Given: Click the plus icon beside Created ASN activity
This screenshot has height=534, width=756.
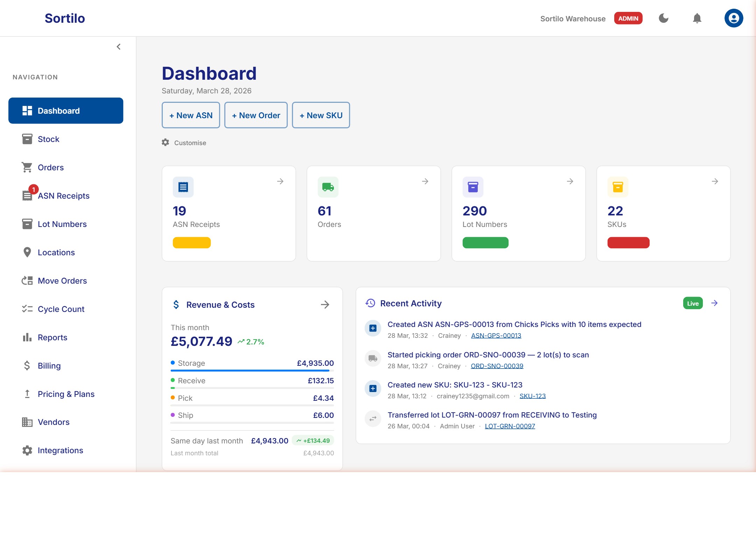Looking at the screenshot, I should [373, 328].
